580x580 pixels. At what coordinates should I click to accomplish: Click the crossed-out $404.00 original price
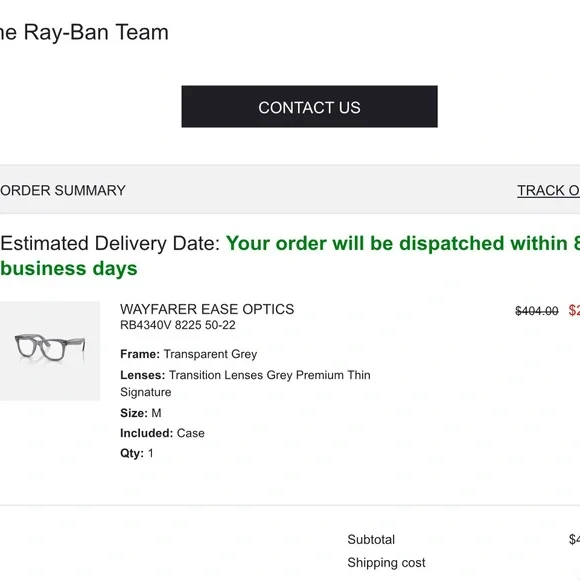[x=537, y=311]
